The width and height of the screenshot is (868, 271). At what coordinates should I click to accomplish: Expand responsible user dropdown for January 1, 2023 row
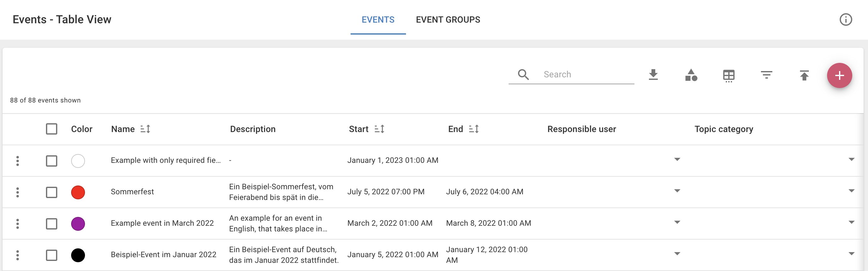[x=677, y=160]
